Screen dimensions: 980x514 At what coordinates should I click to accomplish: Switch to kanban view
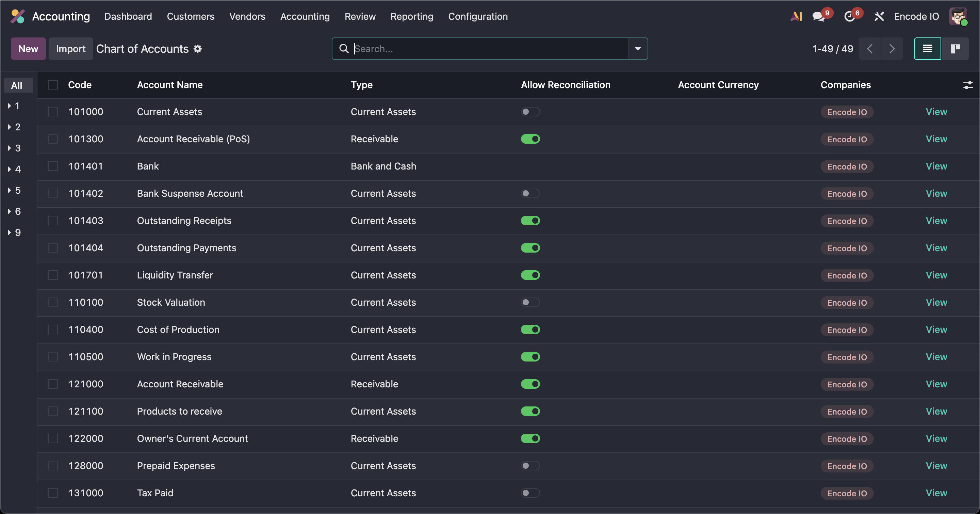point(955,49)
